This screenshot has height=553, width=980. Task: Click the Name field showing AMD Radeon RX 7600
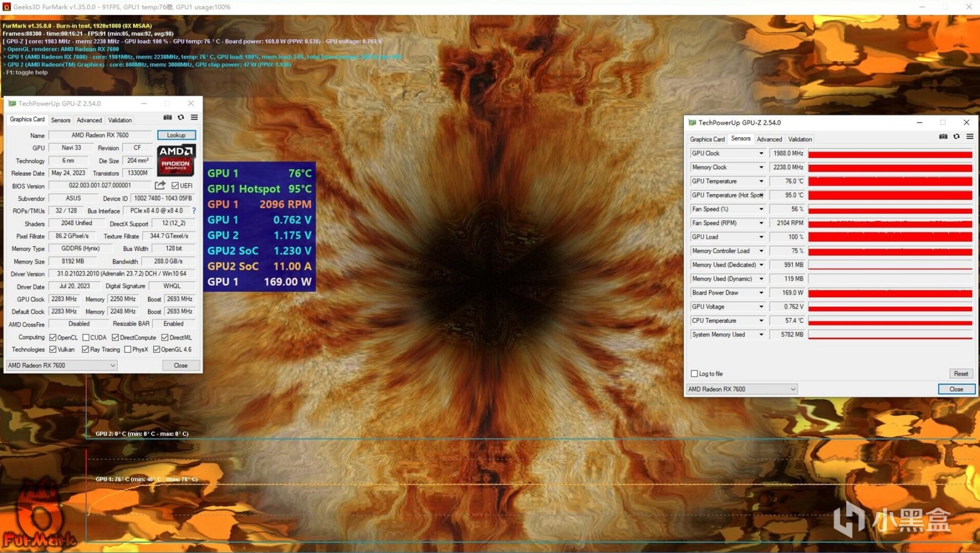[100, 135]
